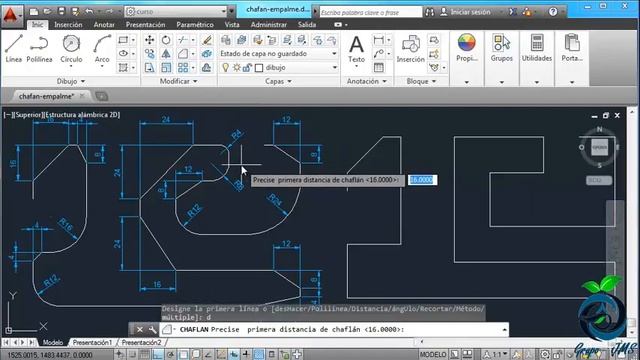Click the Move (Desplazar) tool icon

pos(149,40)
